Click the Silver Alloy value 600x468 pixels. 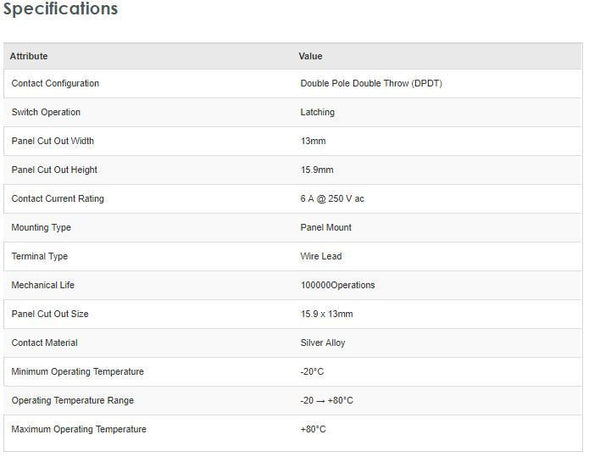pos(324,343)
